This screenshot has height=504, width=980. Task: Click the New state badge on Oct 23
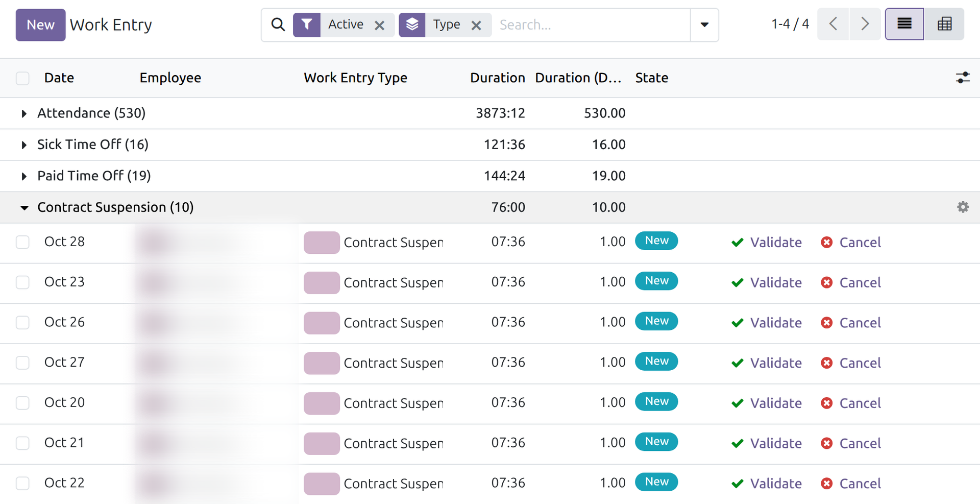(656, 281)
